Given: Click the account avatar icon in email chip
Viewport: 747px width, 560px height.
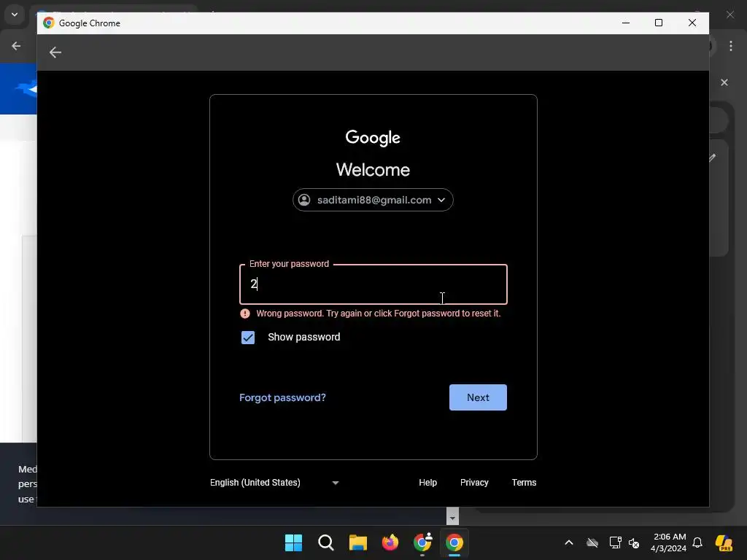Looking at the screenshot, I should coord(304,200).
